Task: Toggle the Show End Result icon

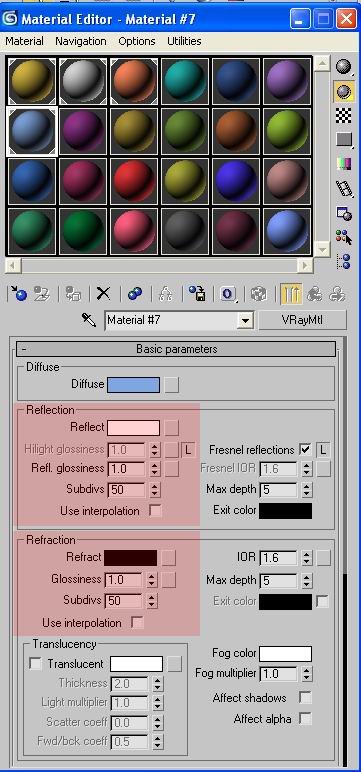Action: point(291,294)
